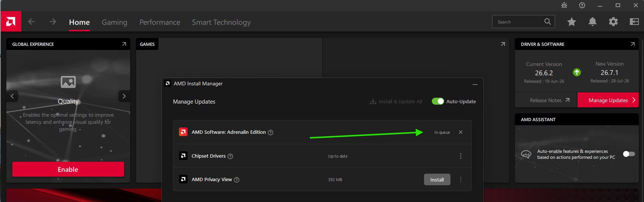Click the 'Up to date' status text

[338, 156]
